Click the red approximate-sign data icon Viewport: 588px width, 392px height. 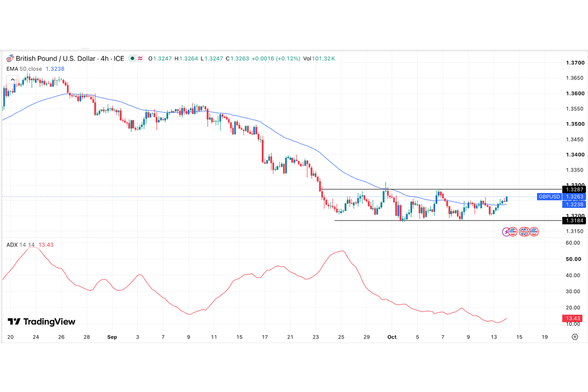140,58
